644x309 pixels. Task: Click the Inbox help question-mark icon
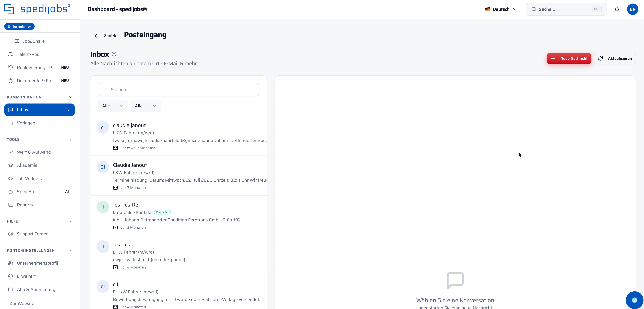(x=114, y=54)
